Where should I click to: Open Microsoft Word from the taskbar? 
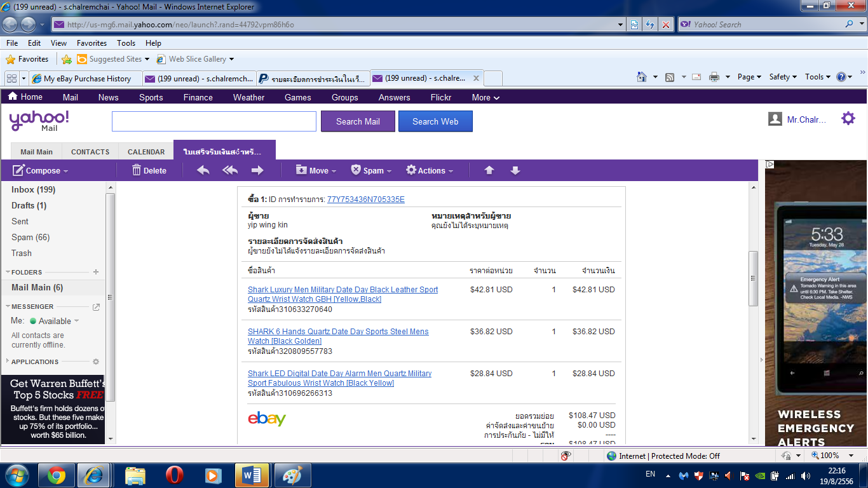point(252,475)
